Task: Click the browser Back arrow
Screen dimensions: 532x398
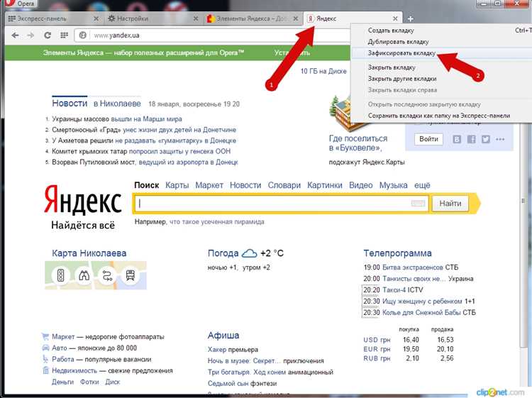Action: click(x=16, y=35)
